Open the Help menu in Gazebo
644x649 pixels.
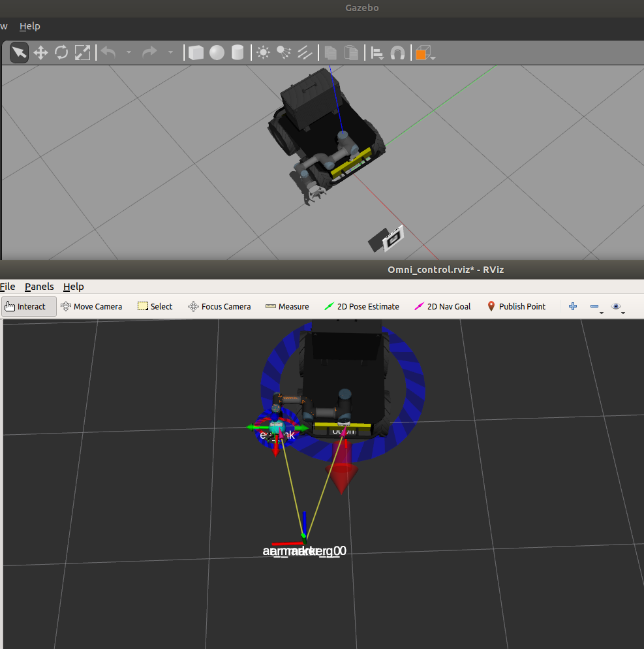point(30,26)
